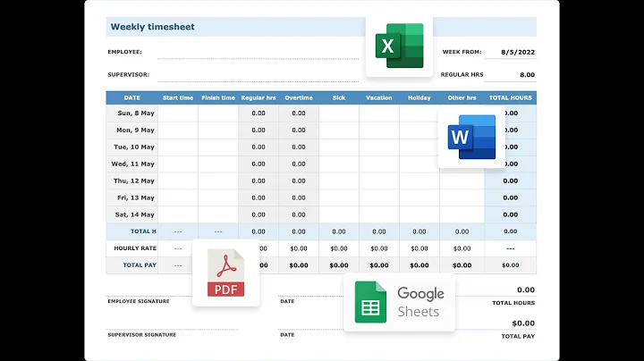Select the "Tue, 10 May" row label
This screenshot has width=644, height=361.
coord(134,147)
